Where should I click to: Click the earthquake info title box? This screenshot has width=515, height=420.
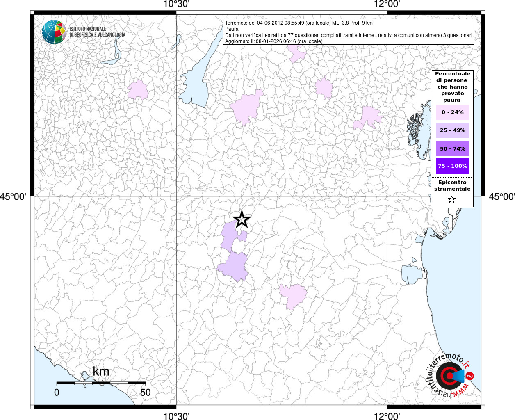pos(349,32)
